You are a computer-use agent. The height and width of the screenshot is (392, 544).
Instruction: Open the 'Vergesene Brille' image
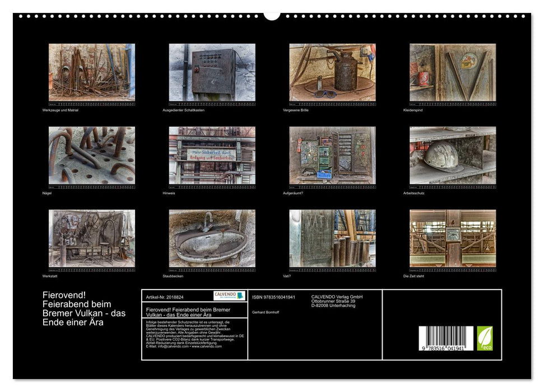332,72
